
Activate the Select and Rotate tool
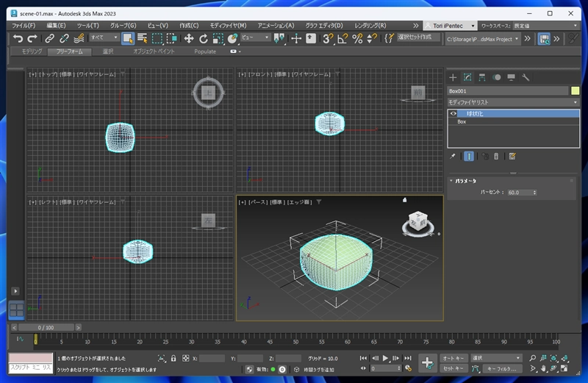(x=204, y=38)
